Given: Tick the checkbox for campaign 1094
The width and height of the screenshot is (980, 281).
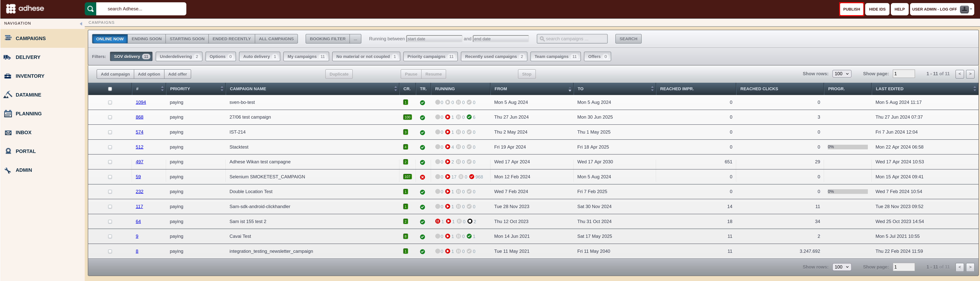Looking at the screenshot, I should click(110, 102).
